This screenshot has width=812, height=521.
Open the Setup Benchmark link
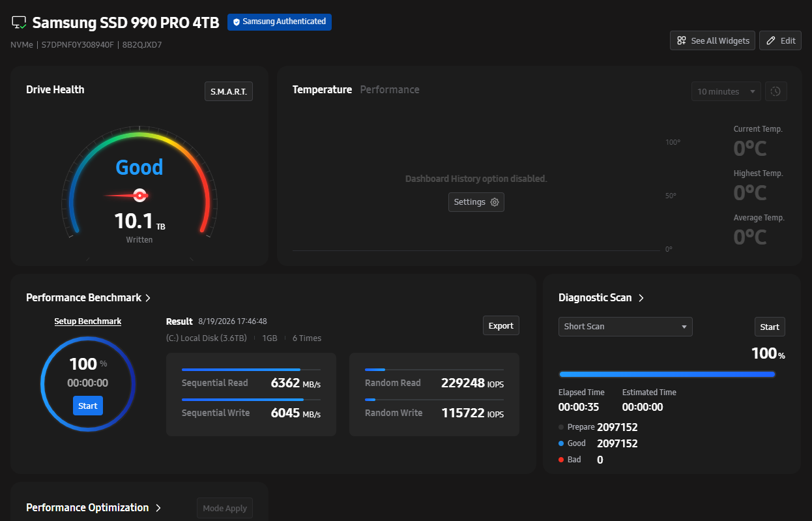pos(88,321)
